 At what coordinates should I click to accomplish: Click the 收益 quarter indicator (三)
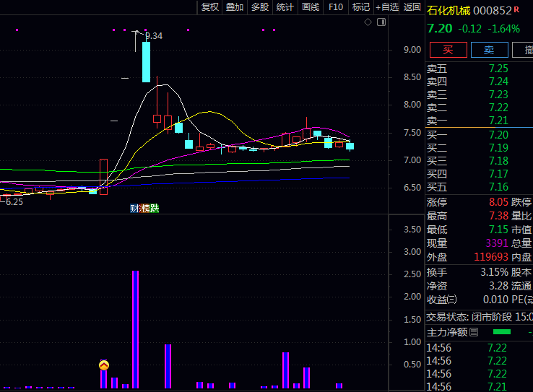pos(452,300)
